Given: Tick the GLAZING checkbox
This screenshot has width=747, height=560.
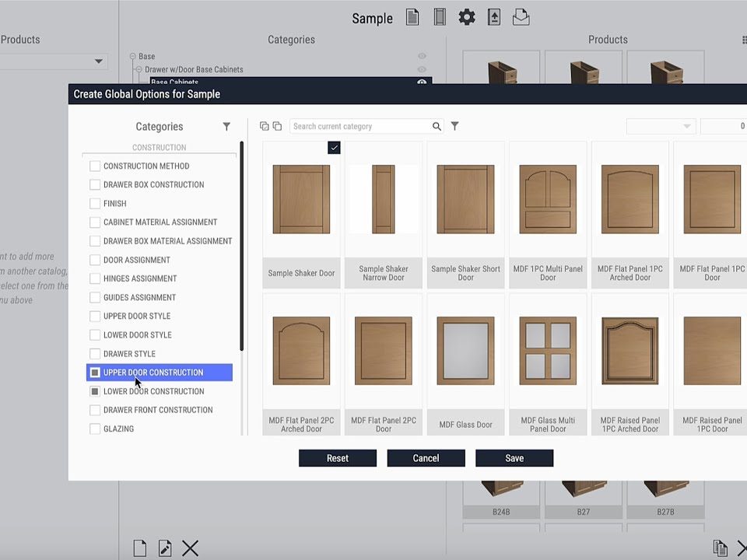Looking at the screenshot, I should coord(95,429).
